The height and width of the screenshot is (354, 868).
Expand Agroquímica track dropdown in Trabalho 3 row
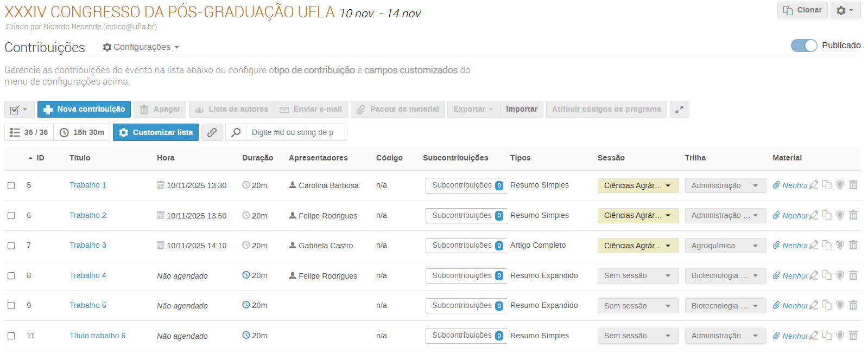(725, 246)
